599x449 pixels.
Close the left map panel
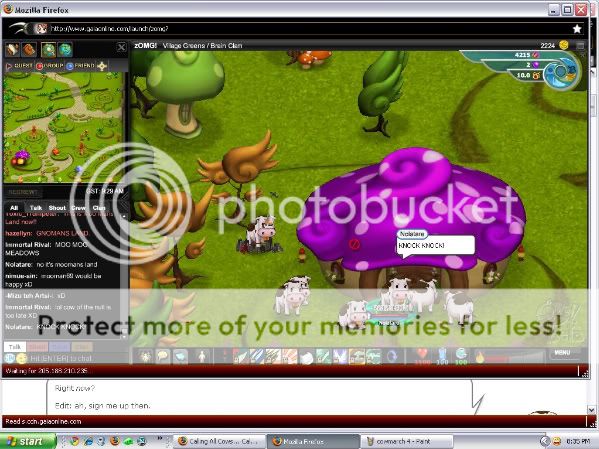click(121, 47)
